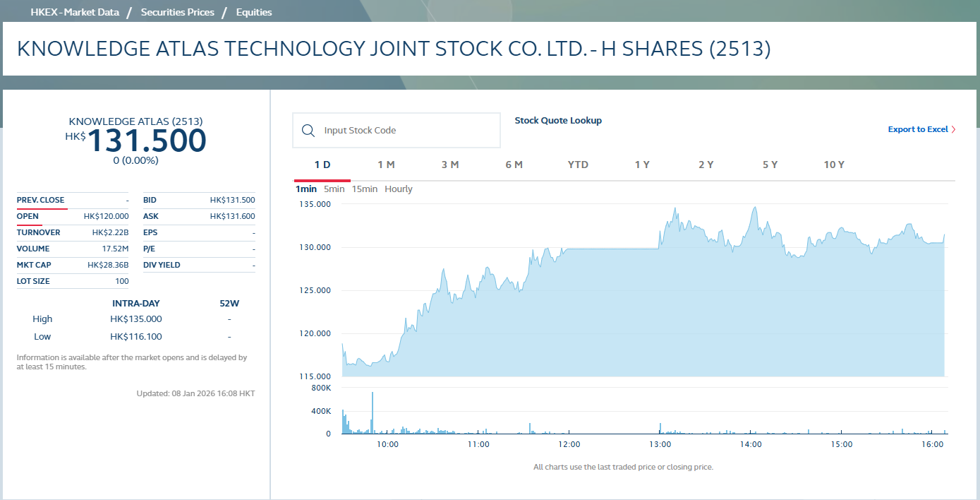The width and height of the screenshot is (980, 500).
Task: Click the Export to Excel arrow icon
Action: 953,129
